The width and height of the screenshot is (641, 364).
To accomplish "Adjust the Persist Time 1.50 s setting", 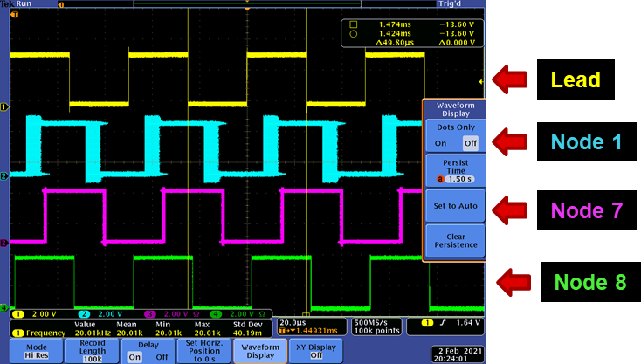I will [452, 172].
